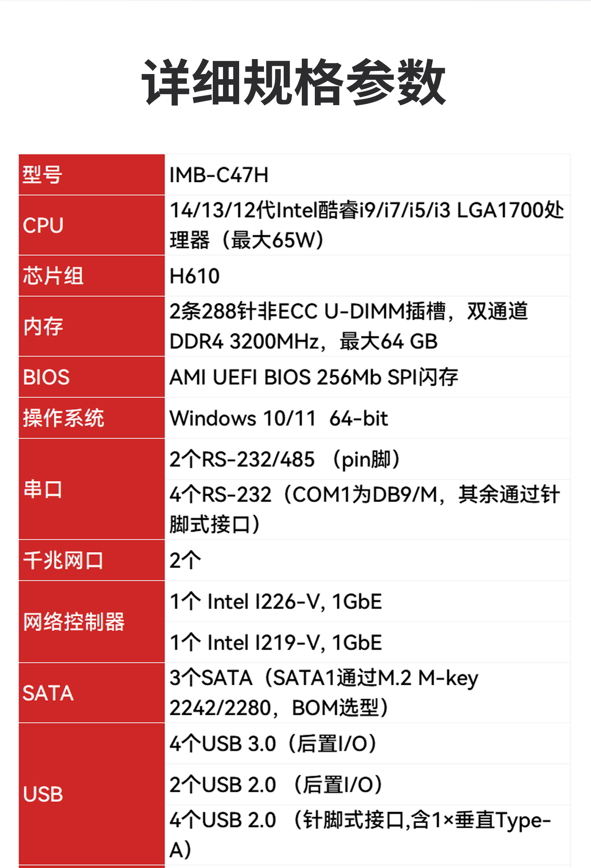Click the Intel I226-V controller entry
The image size is (591, 868).
(276, 602)
